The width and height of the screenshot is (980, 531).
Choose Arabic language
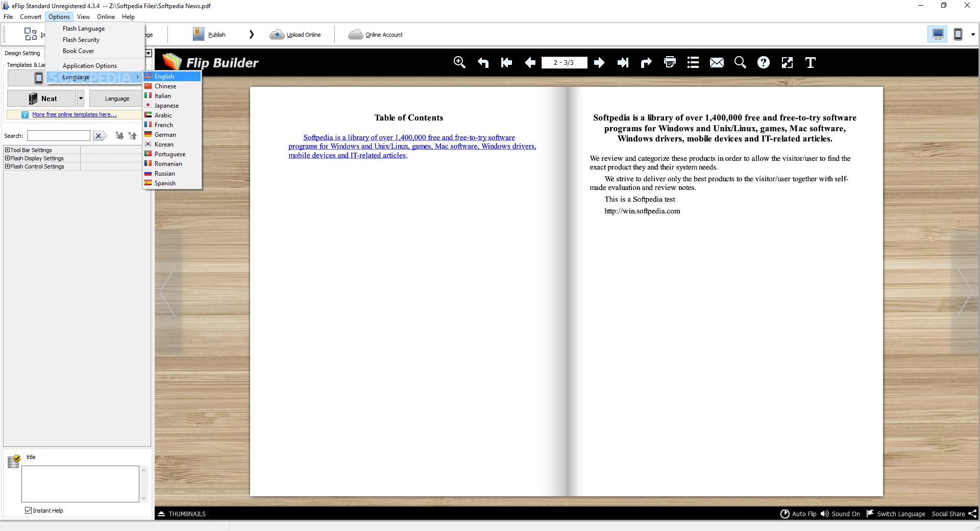[172, 115]
